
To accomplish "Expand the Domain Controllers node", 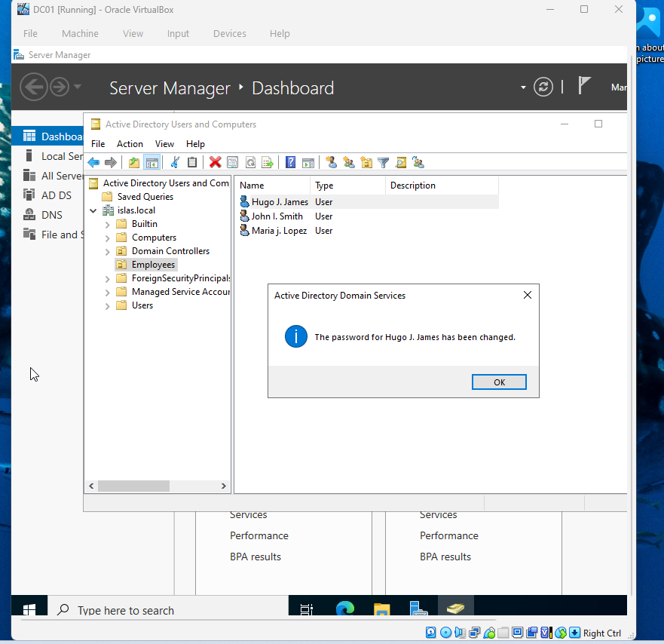I will click(x=107, y=252).
